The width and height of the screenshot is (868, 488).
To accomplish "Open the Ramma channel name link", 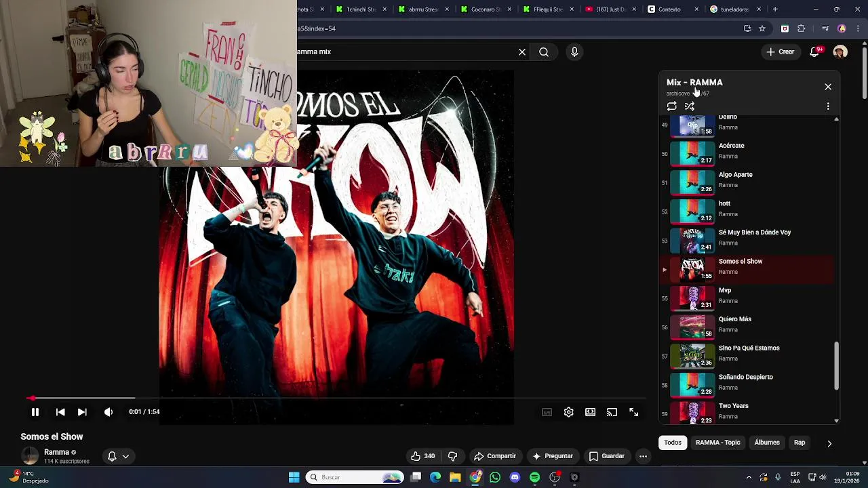I will click(x=56, y=452).
